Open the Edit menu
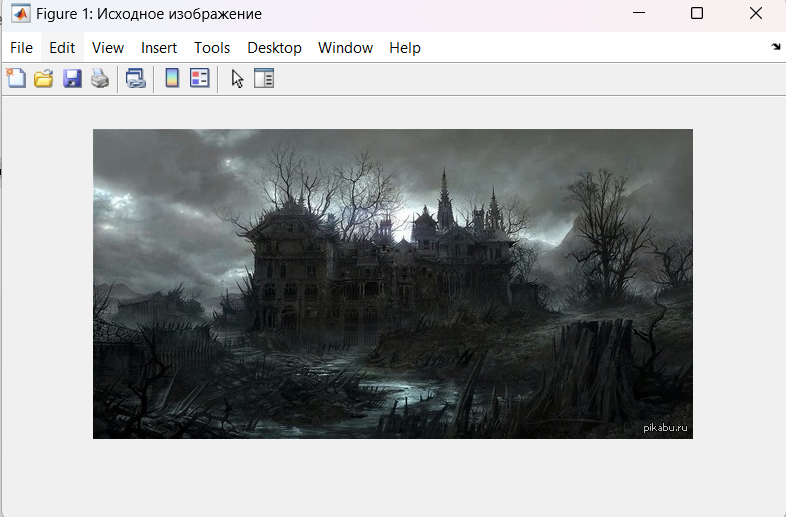Image resolution: width=786 pixels, height=517 pixels. (x=62, y=48)
